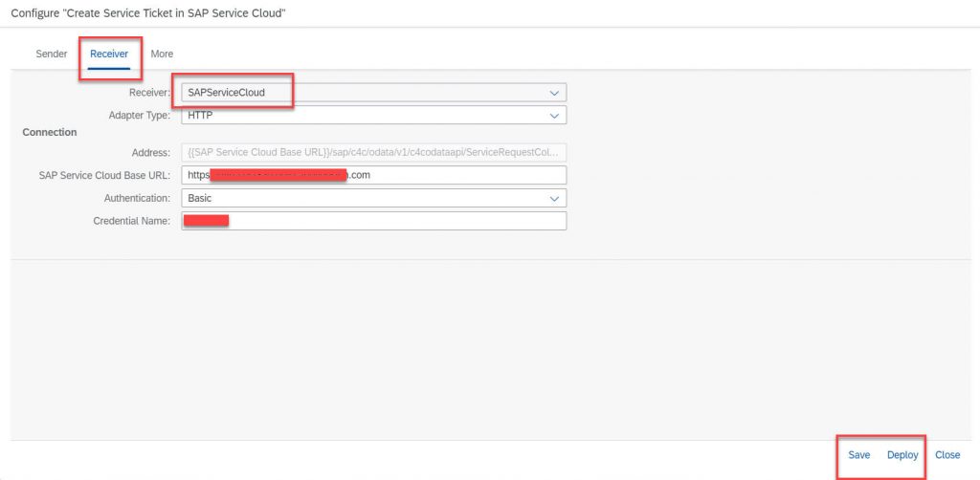Expand the Authentication chevron arrow
Screen dimensions: 980x480
[x=554, y=199]
